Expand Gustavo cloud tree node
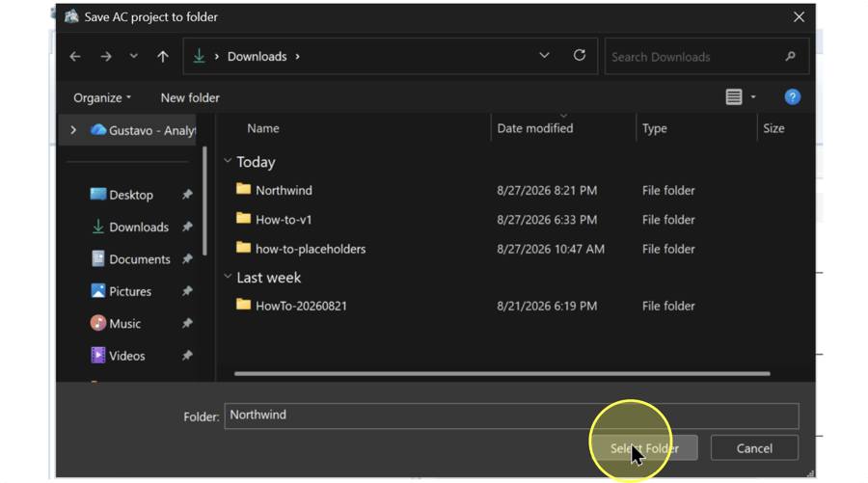The image size is (868, 483). click(73, 130)
